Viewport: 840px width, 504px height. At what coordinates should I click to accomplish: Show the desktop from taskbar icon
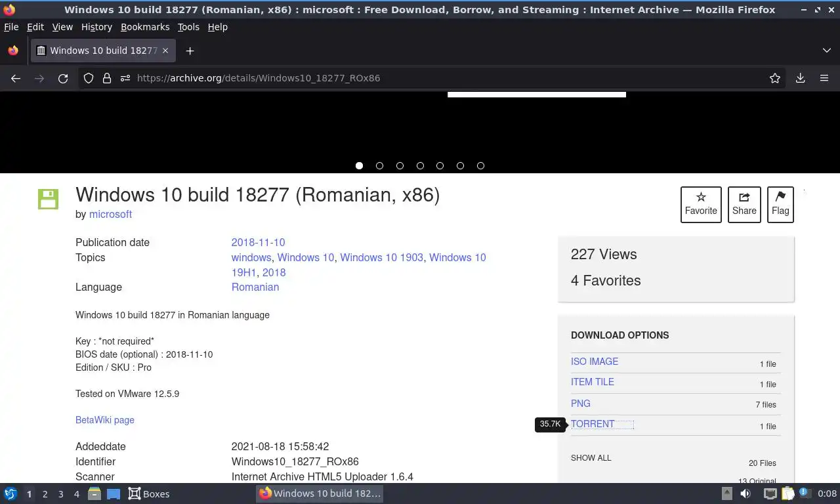pyautogui.click(x=114, y=493)
